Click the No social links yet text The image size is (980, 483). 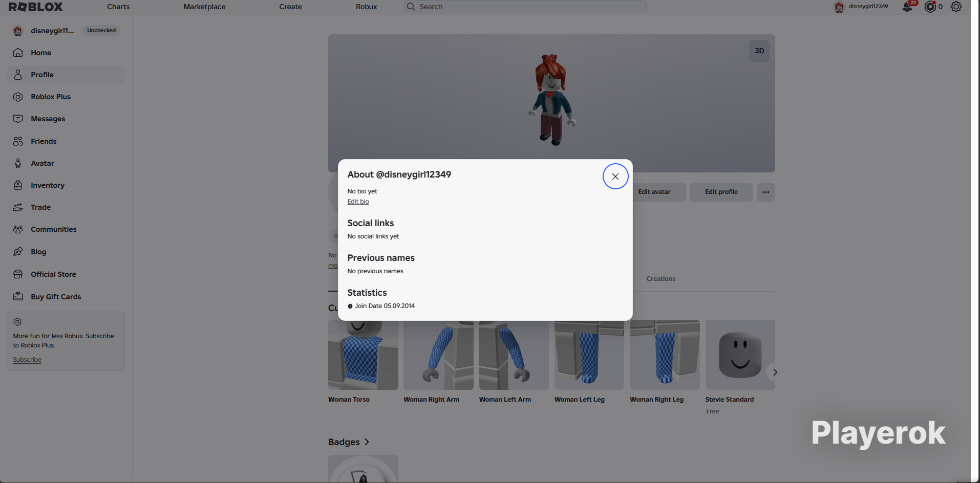[x=373, y=236]
